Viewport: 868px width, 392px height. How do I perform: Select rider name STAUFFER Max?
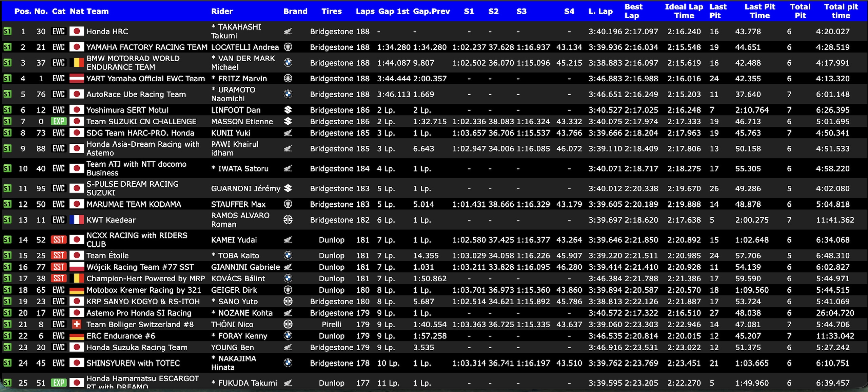(238, 204)
